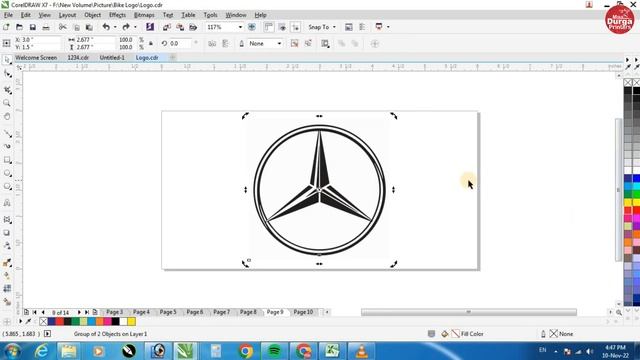
Task: Click the Print icon
Action: click(x=46, y=27)
